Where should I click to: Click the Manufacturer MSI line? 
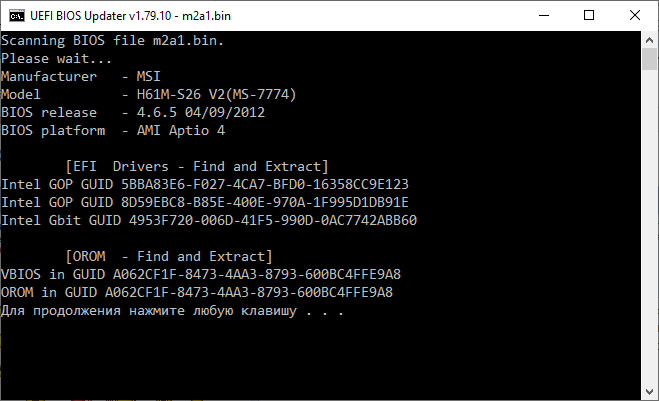[x=81, y=77]
